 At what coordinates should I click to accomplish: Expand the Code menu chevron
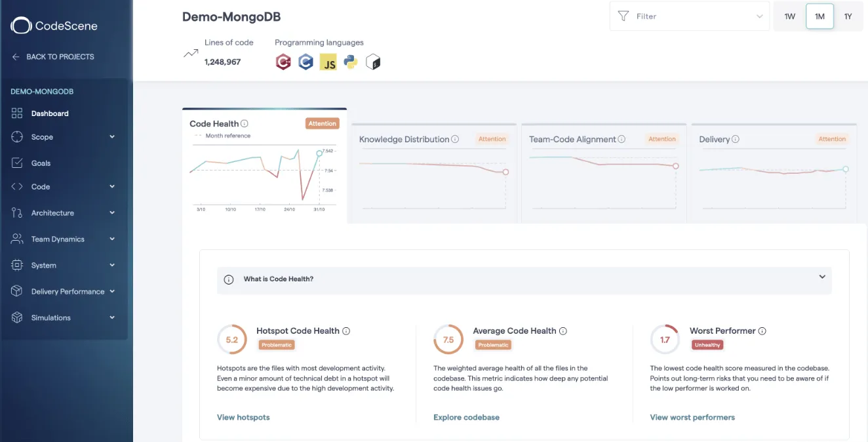pyautogui.click(x=112, y=187)
